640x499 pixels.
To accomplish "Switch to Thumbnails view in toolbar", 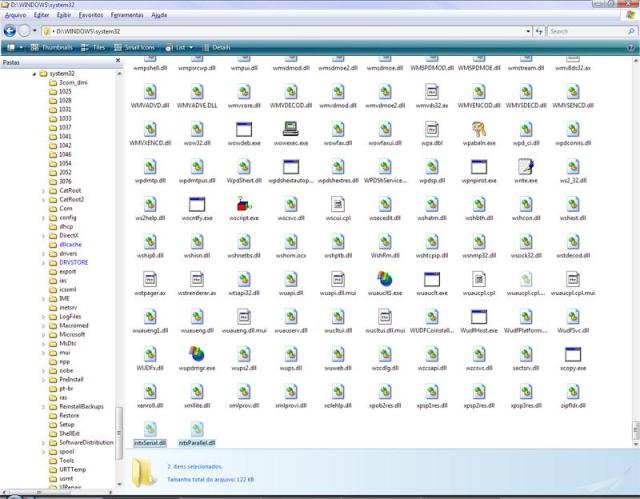I will tap(50, 47).
